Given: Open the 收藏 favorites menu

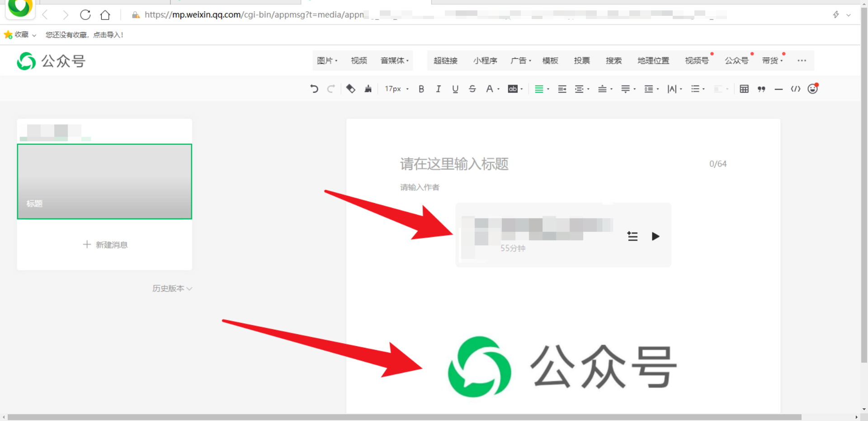Looking at the screenshot, I should [x=20, y=35].
